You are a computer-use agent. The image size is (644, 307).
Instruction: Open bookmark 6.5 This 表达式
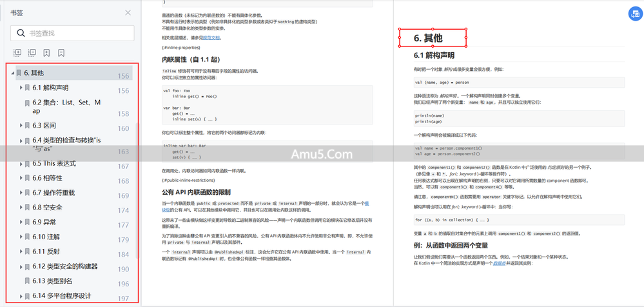tap(54, 164)
